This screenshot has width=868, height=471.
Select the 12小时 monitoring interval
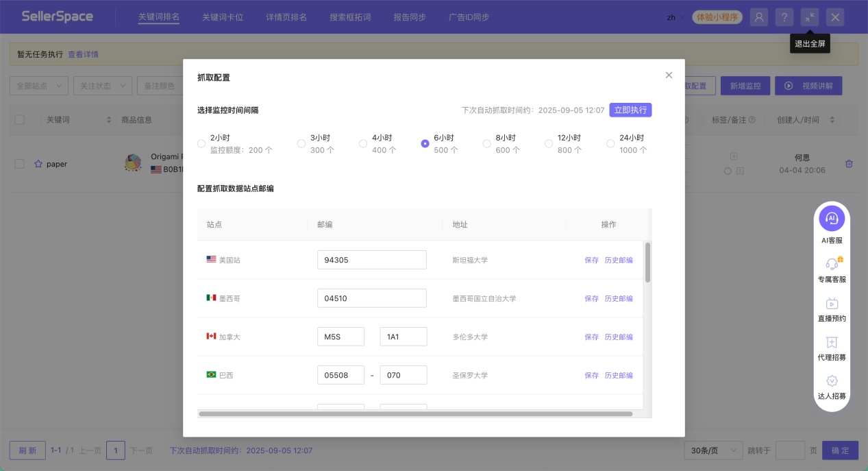(x=549, y=143)
